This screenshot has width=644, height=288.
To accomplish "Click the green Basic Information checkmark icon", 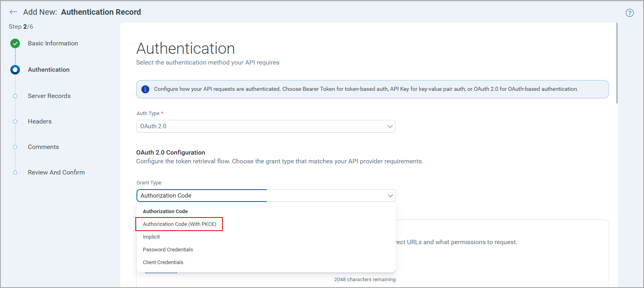I will click(x=15, y=43).
